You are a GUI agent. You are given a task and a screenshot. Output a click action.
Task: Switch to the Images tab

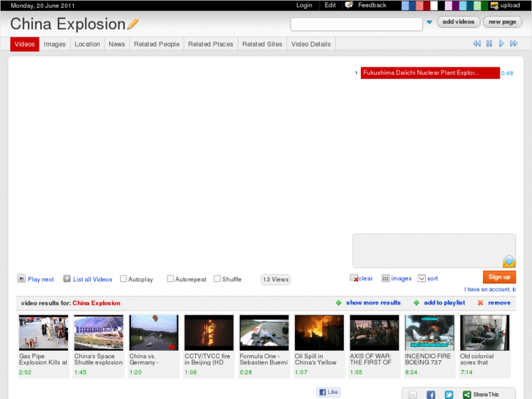tap(55, 44)
